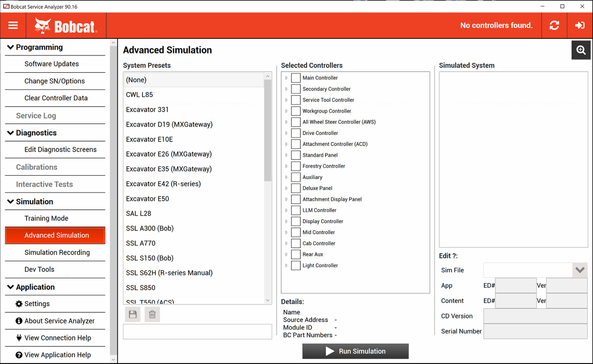Expand the All Wheel Steer Controller node
Image resolution: width=593 pixels, height=364 pixels.
click(286, 122)
